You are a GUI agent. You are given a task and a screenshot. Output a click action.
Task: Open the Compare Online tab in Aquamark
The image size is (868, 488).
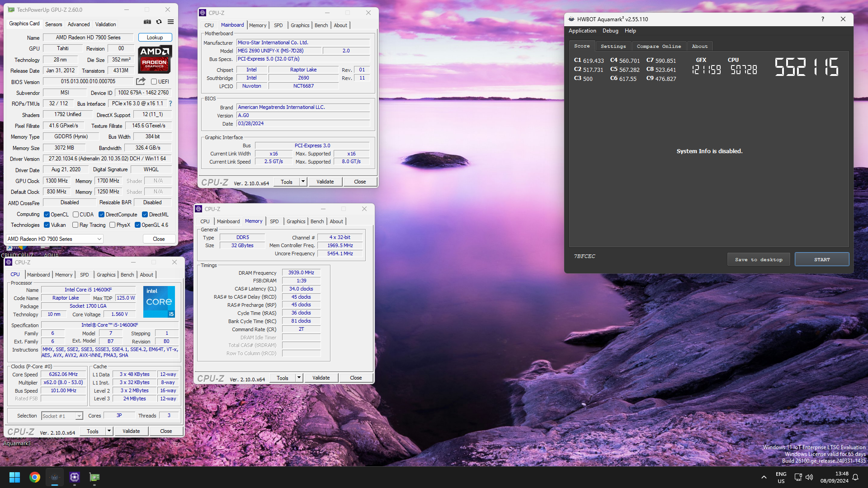[659, 46]
